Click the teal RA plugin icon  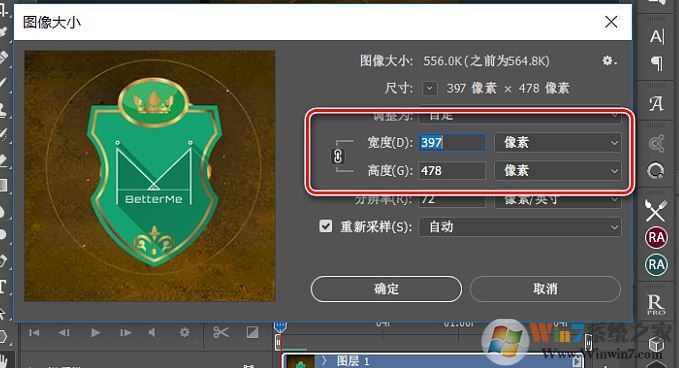pos(656,265)
